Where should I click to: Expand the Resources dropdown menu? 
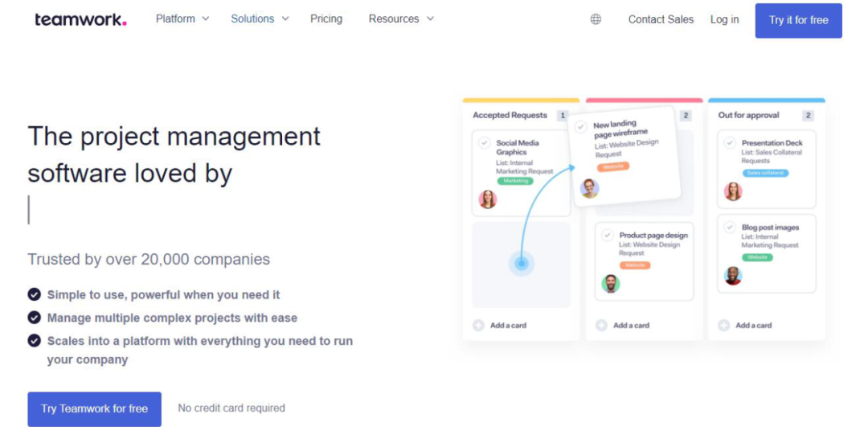[401, 18]
